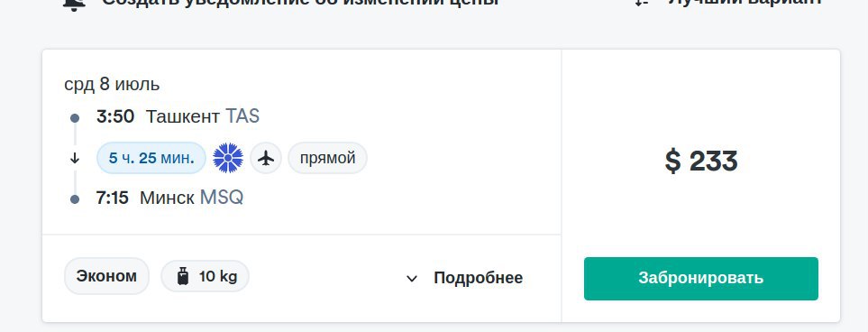Open flight details via the Подробнее label
The width and height of the screenshot is (868, 332).
coord(479,278)
